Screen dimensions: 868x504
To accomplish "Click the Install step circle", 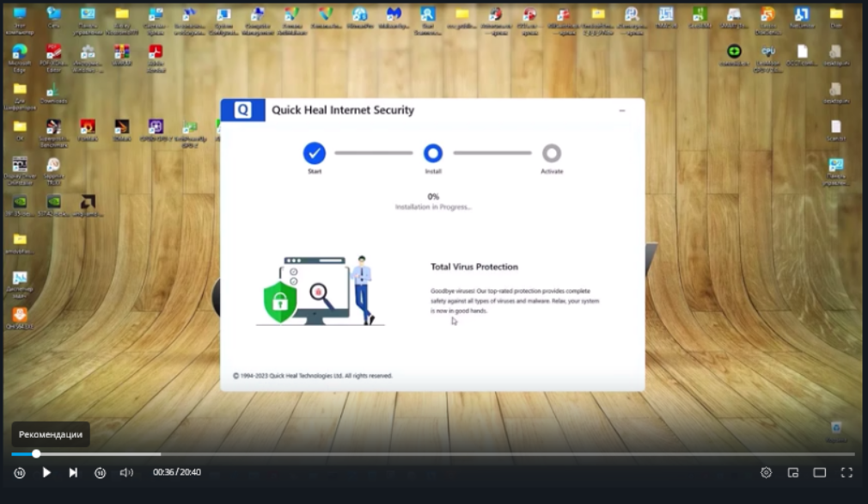I will tap(433, 153).
